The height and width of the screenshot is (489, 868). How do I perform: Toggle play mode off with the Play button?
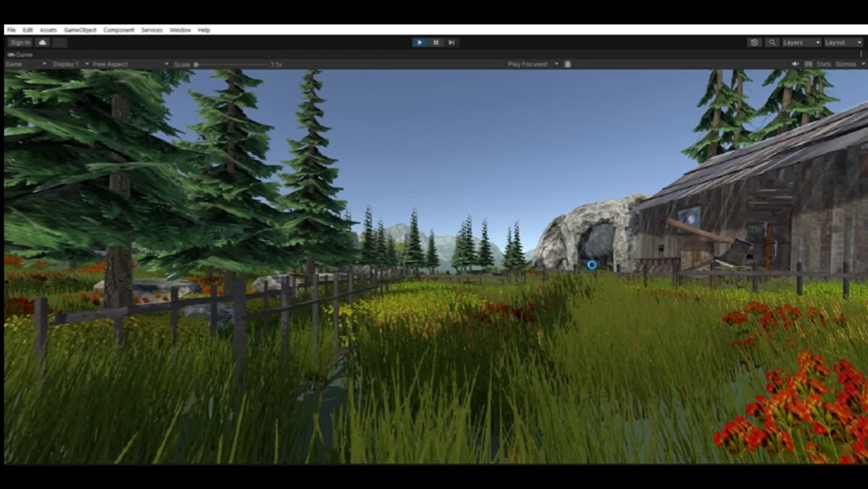click(x=420, y=42)
